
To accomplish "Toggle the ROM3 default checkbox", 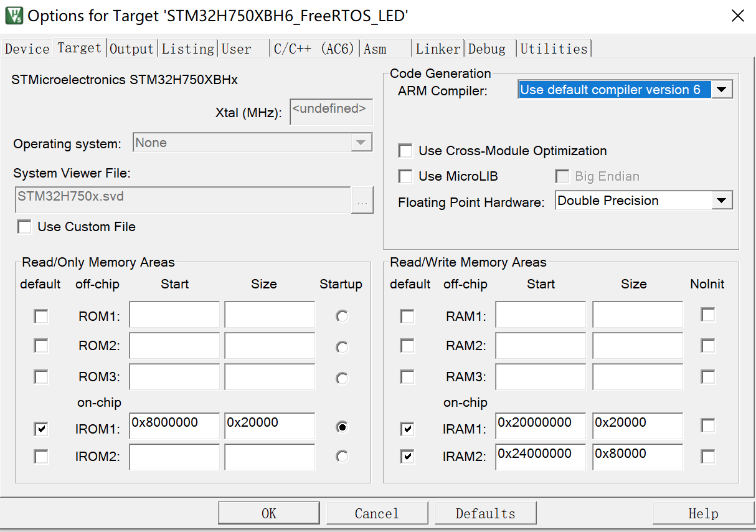I will pyautogui.click(x=40, y=377).
